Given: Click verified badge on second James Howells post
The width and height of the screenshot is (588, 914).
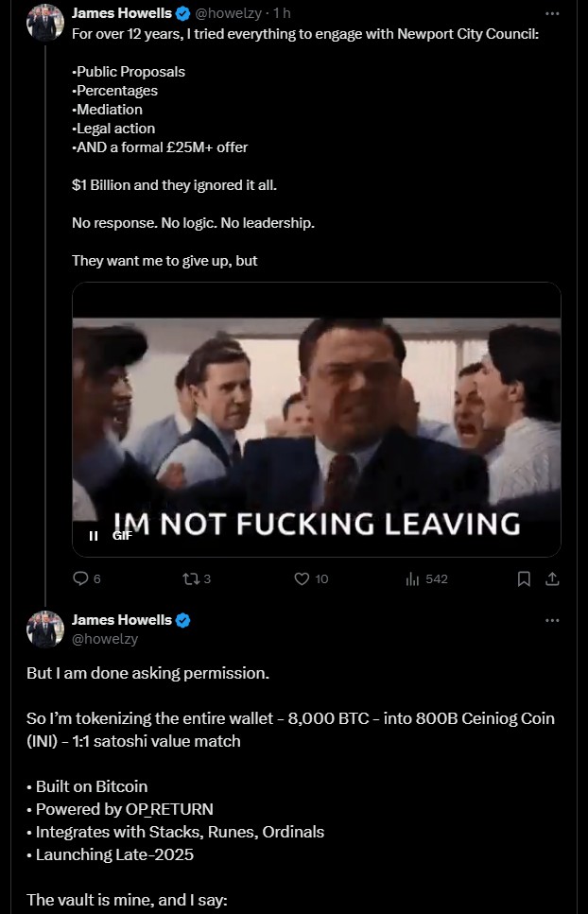Looking at the screenshot, I should [183, 620].
